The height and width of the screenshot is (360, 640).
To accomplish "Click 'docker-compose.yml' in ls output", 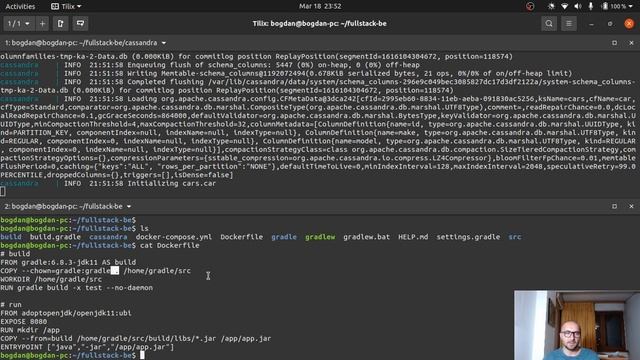I will pyautogui.click(x=174, y=237).
